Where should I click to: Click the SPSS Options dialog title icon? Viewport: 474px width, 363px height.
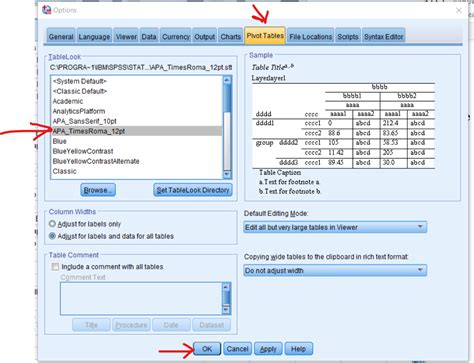coord(46,10)
